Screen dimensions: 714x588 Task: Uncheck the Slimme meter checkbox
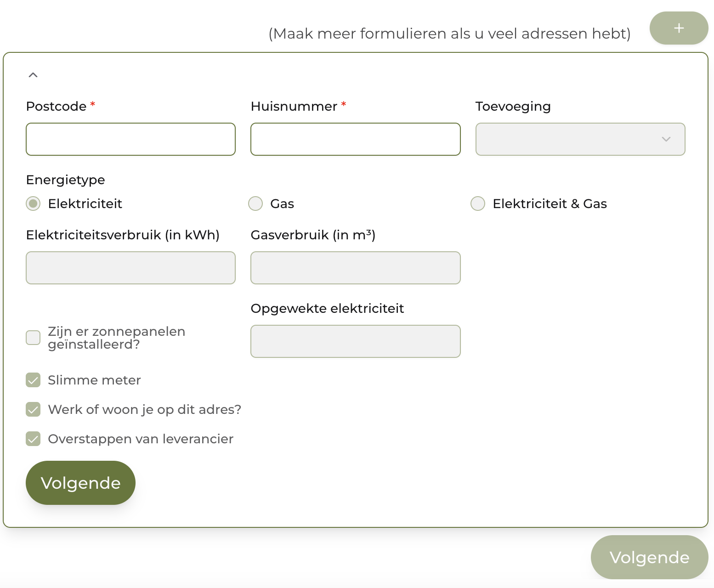point(33,380)
